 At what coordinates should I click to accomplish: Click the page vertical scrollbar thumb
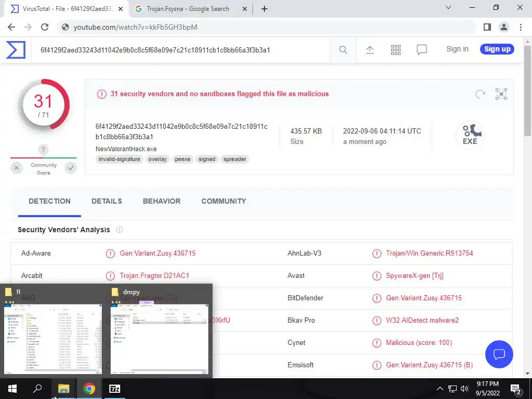click(528, 91)
